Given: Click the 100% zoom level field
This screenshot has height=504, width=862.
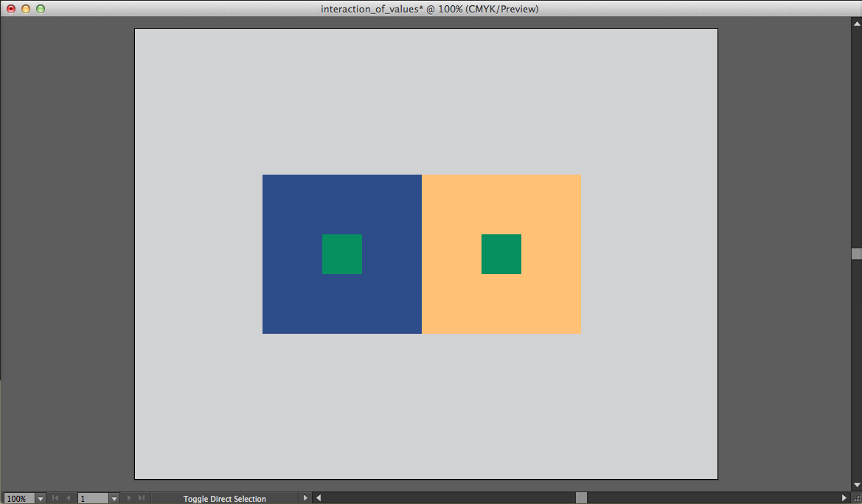Looking at the screenshot, I should click(18, 499).
